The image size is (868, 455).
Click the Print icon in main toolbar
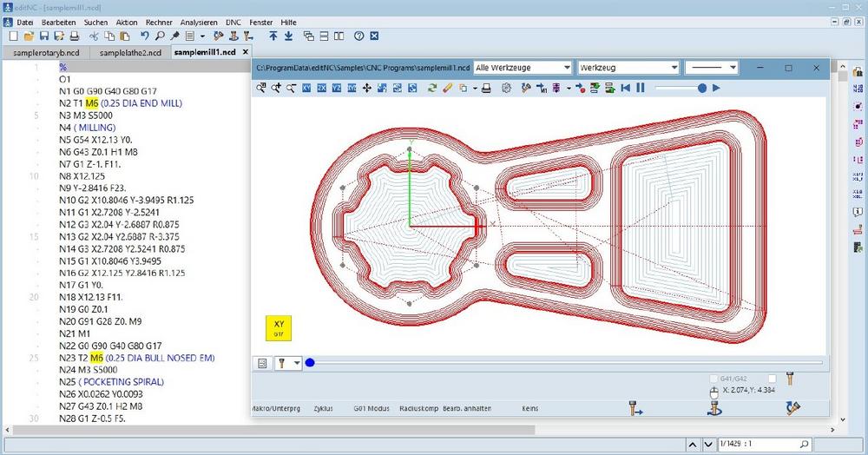point(75,36)
